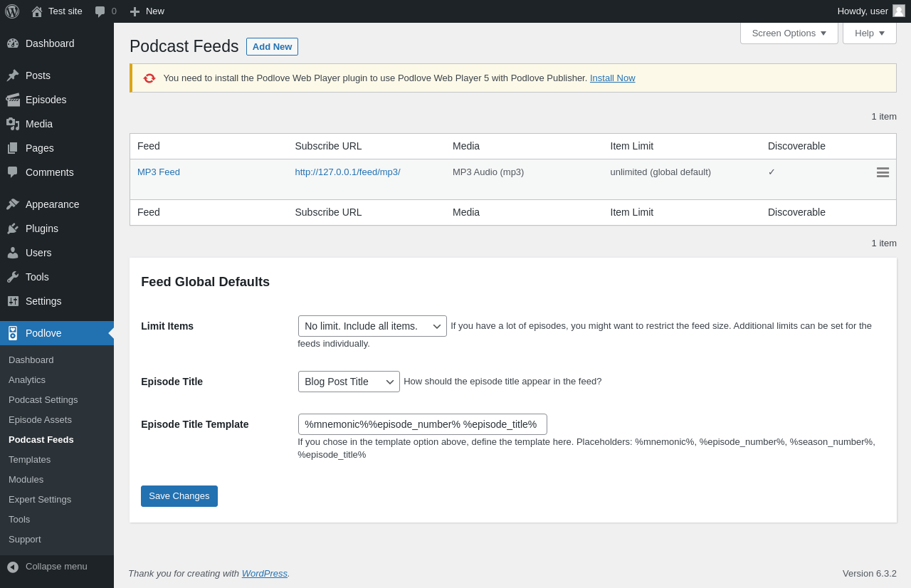Expand the Help panel
Image resolution: width=911 pixels, height=588 pixels.
pos(869,33)
